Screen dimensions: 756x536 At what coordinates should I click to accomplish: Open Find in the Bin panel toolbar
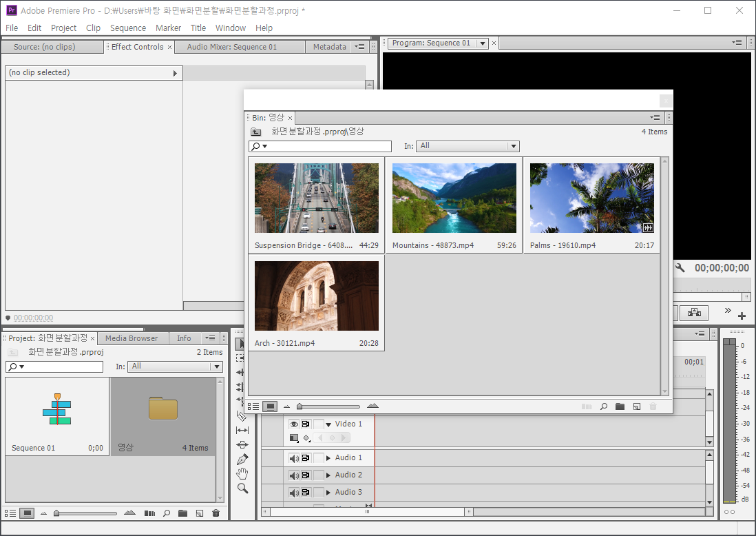click(604, 406)
